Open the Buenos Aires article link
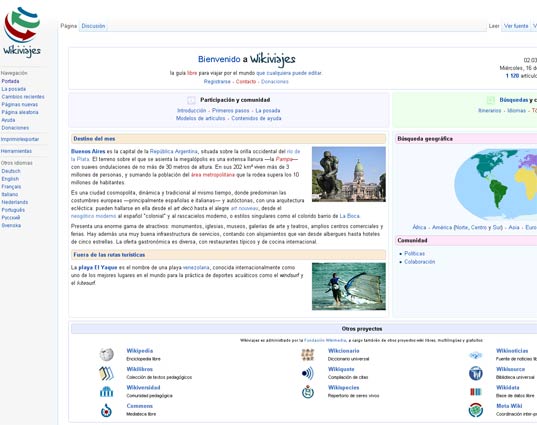The width and height of the screenshot is (537, 425). [88, 151]
